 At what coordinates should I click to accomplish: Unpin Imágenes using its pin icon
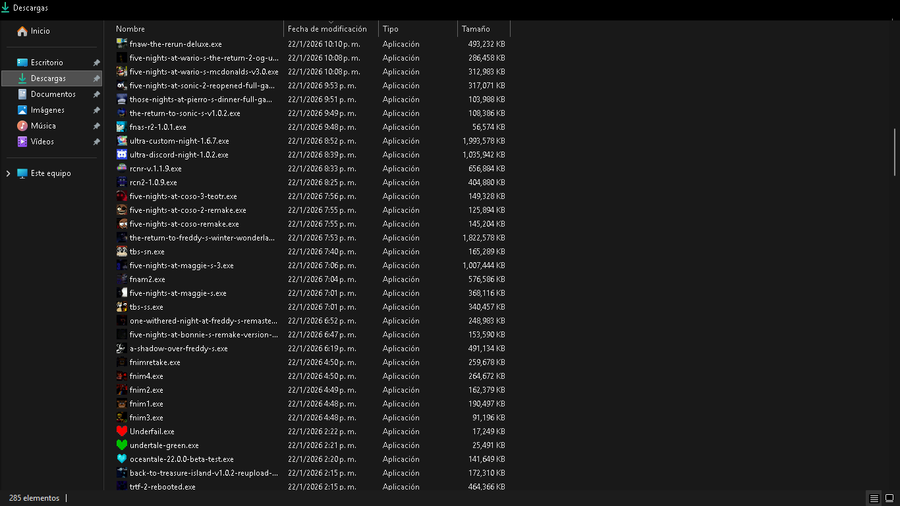point(96,110)
